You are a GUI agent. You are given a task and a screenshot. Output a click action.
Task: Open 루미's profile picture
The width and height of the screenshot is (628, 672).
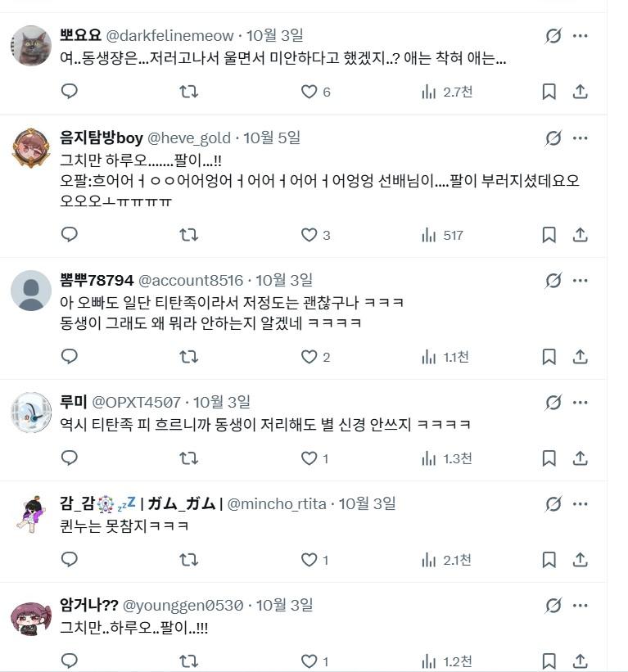click(31, 412)
